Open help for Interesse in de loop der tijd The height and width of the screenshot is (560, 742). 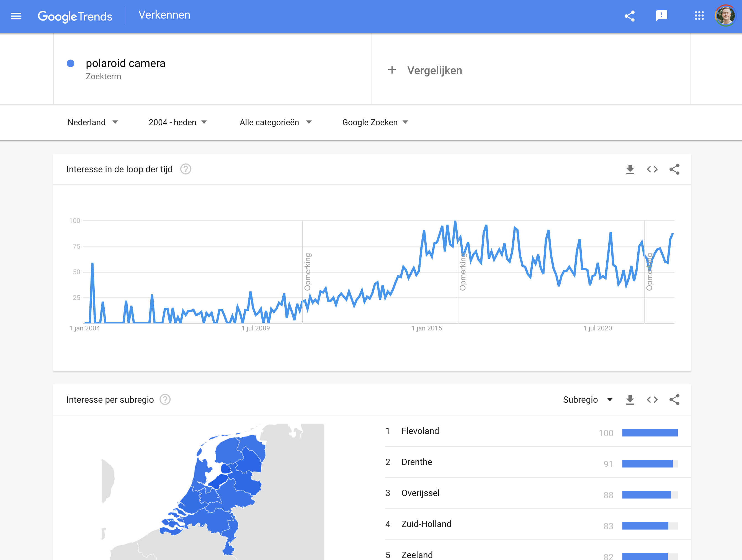pos(185,169)
